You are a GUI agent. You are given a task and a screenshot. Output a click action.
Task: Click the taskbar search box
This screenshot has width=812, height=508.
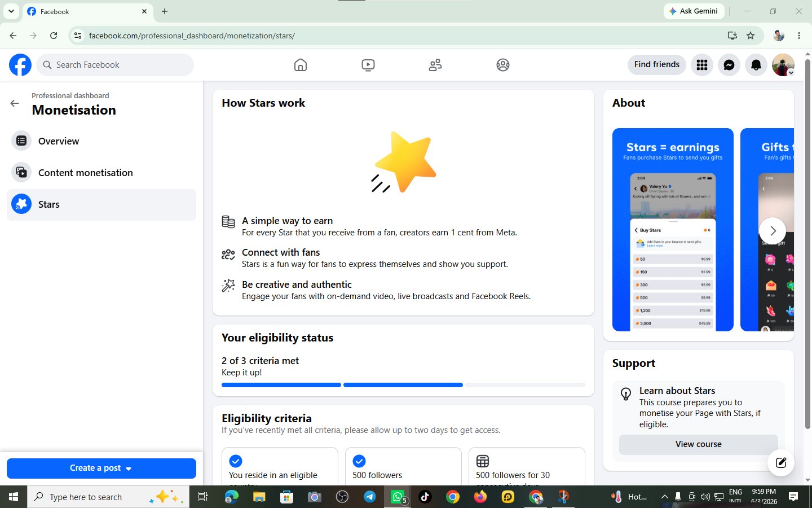107,497
